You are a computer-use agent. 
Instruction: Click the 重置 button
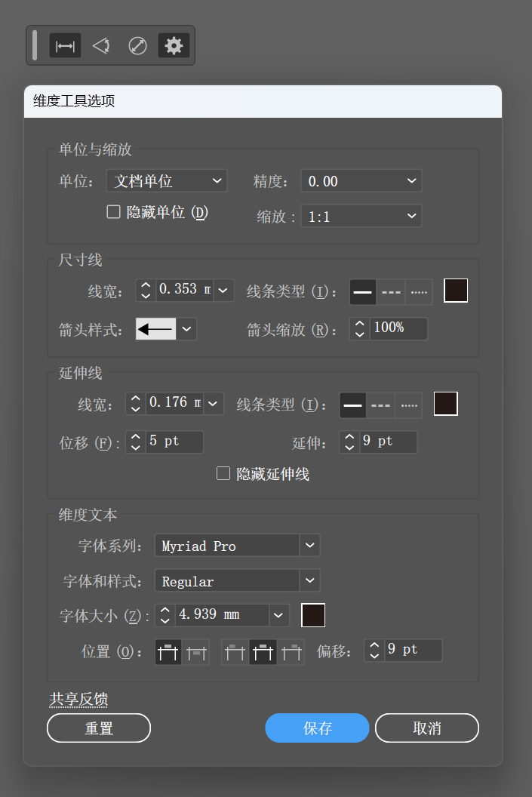(x=99, y=728)
